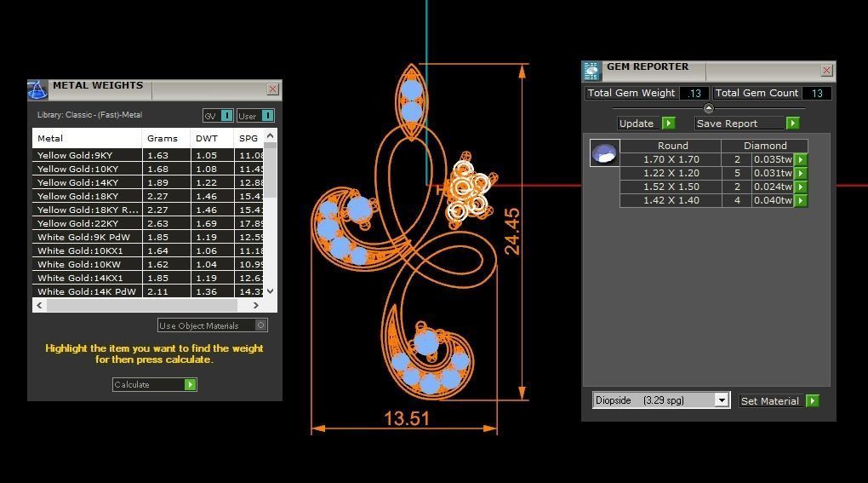Select the Yellow Gold:18KY row
Viewport: 868px width, 483px height.
[x=148, y=196]
